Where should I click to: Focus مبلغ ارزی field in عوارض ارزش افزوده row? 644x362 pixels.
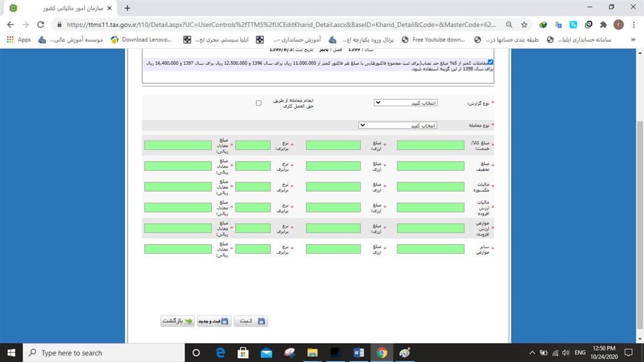(333, 228)
